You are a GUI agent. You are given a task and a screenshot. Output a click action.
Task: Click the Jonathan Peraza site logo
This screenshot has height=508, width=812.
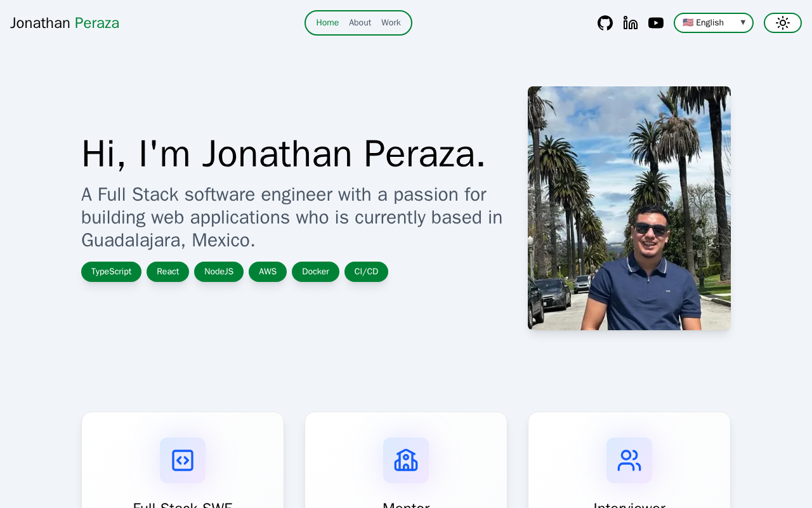point(65,23)
